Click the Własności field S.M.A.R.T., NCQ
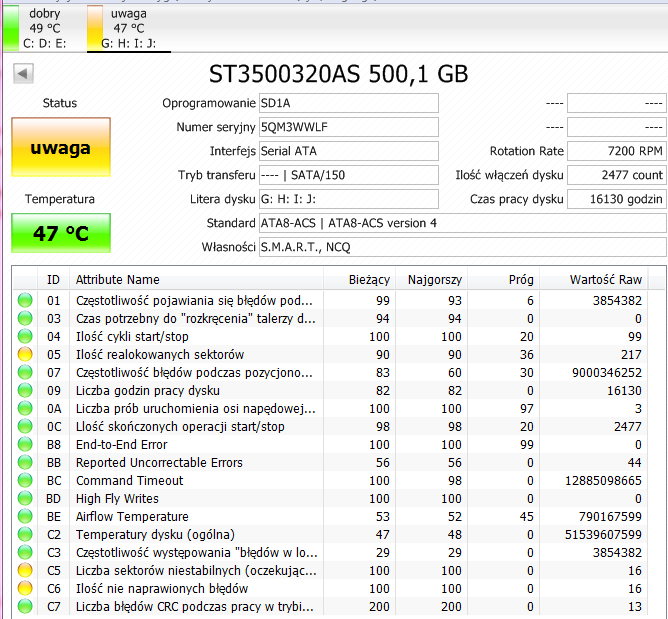This screenshot has width=668, height=619. [x=463, y=247]
